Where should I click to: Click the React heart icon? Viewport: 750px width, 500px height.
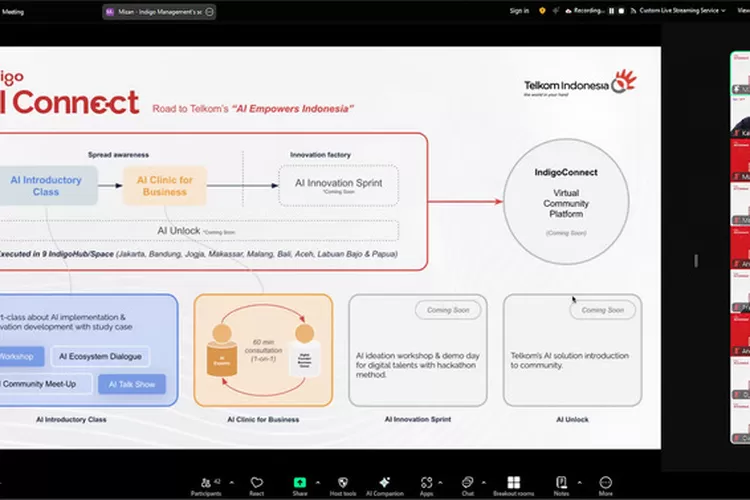point(257,484)
